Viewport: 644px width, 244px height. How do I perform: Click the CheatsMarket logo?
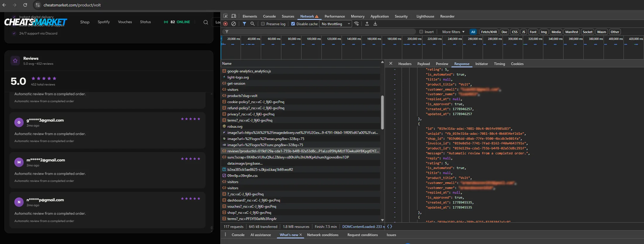36,22
